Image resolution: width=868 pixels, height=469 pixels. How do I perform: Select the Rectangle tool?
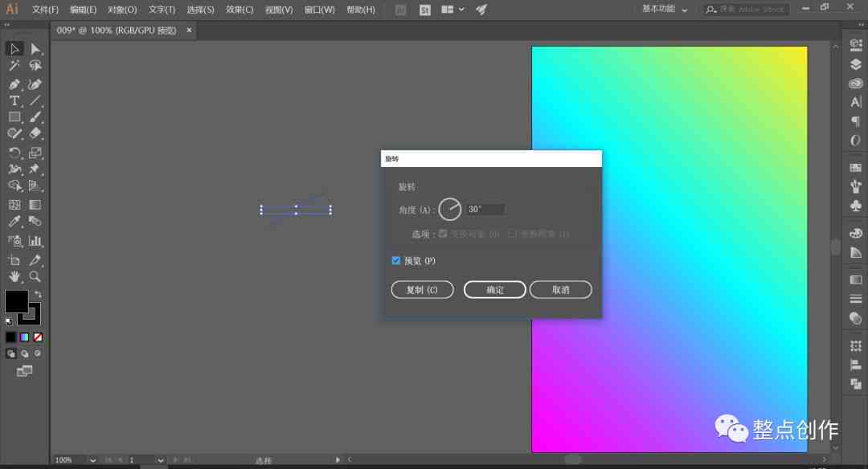[14, 117]
